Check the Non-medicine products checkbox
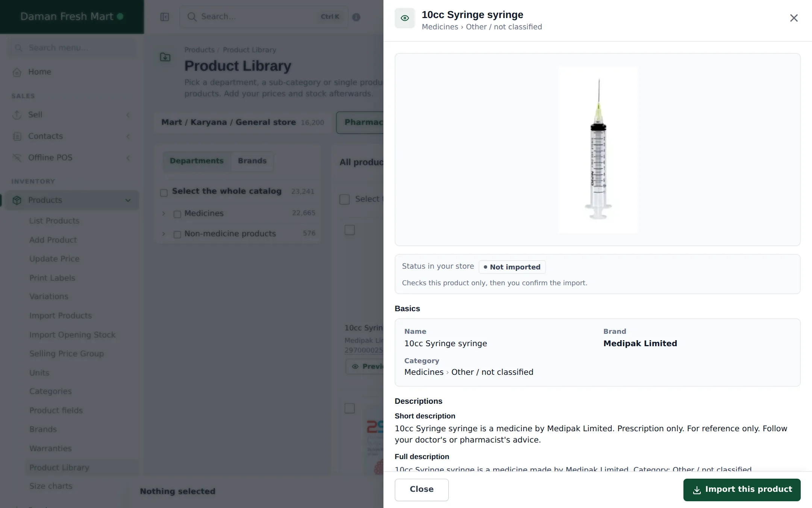Image resolution: width=812 pixels, height=508 pixels. coord(177,235)
